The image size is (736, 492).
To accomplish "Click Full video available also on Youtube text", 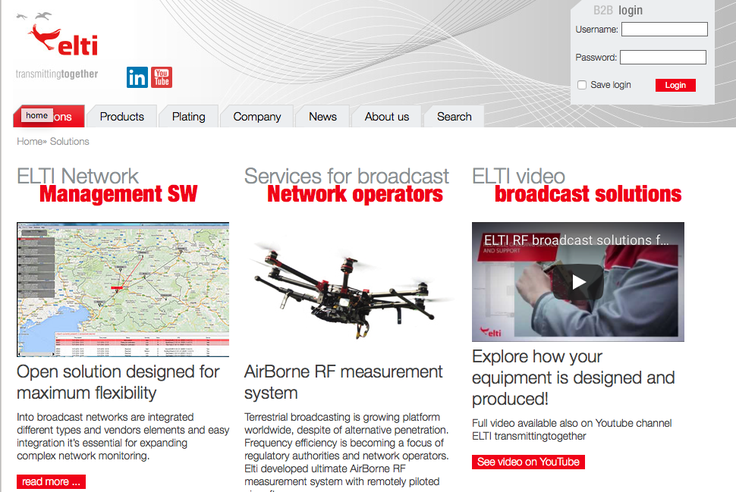I will tap(572, 430).
